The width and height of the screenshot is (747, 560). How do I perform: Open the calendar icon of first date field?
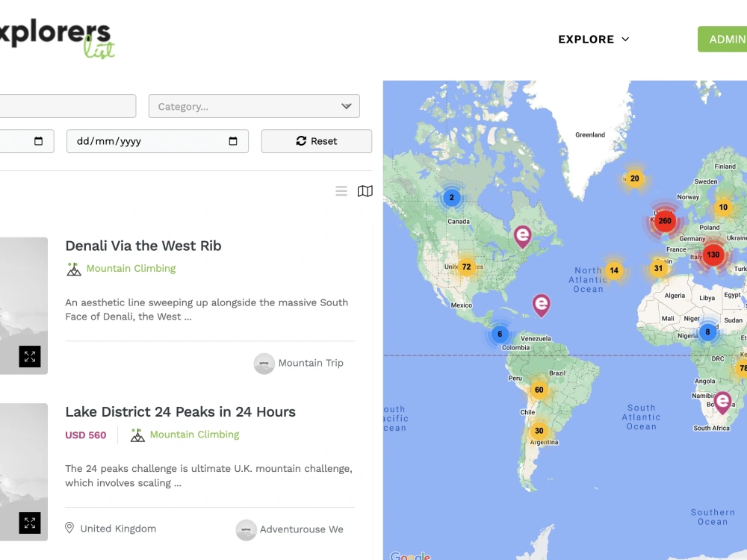tap(39, 141)
